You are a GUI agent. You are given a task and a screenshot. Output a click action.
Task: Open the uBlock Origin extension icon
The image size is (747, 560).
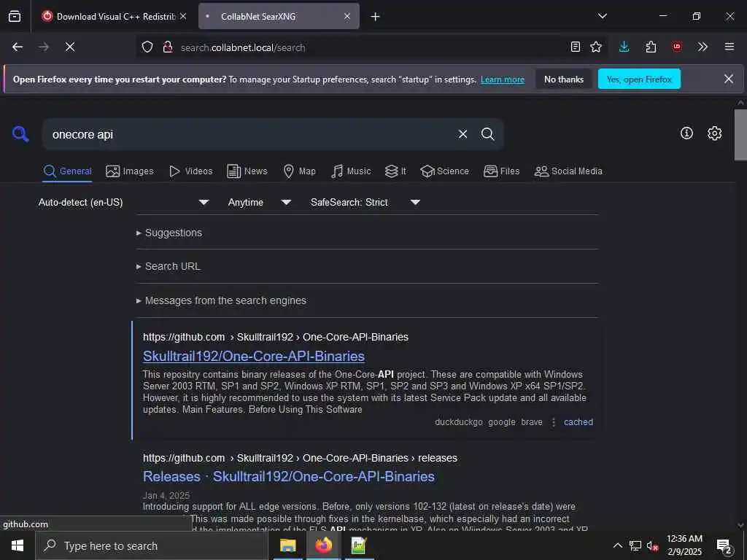(x=677, y=47)
